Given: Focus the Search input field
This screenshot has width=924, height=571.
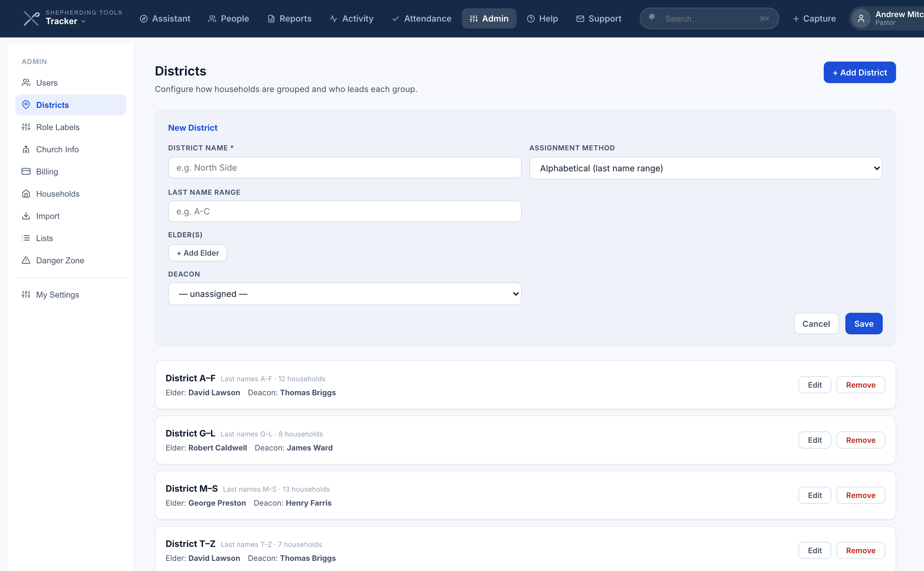Looking at the screenshot, I should pyautogui.click(x=709, y=18).
